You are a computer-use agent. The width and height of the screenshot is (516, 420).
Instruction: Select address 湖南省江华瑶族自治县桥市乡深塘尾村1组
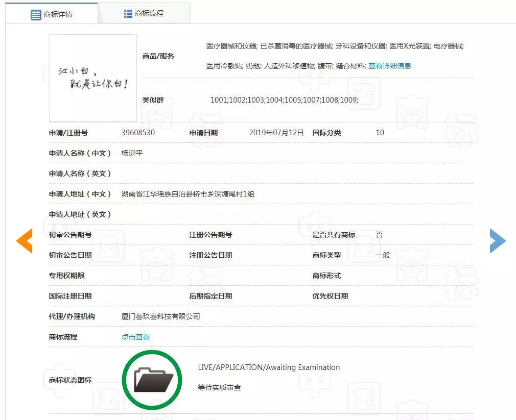click(187, 194)
